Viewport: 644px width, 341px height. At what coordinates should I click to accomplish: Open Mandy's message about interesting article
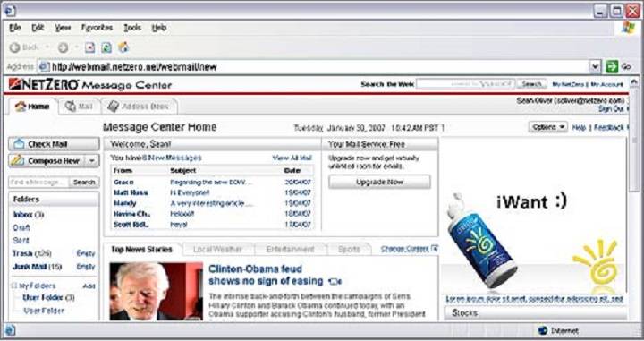tap(211, 203)
